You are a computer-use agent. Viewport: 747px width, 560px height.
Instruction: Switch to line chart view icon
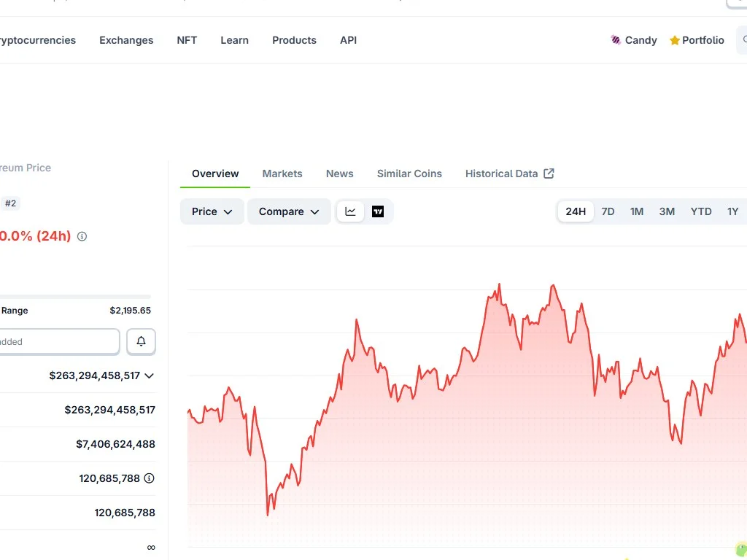350,211
